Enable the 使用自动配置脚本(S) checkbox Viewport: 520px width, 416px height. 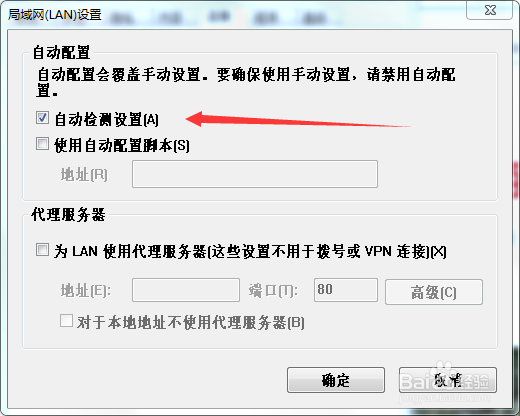42,144
